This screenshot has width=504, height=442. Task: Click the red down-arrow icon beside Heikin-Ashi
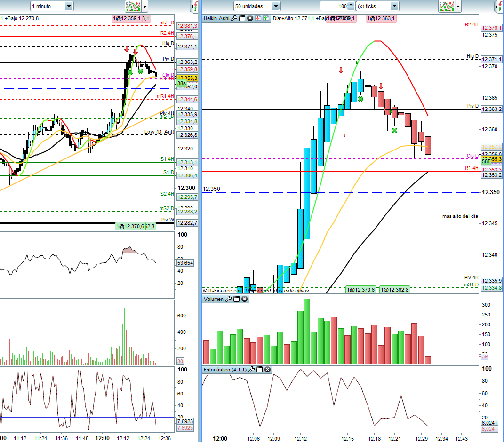pyautogui.click(x=258, y=18)
